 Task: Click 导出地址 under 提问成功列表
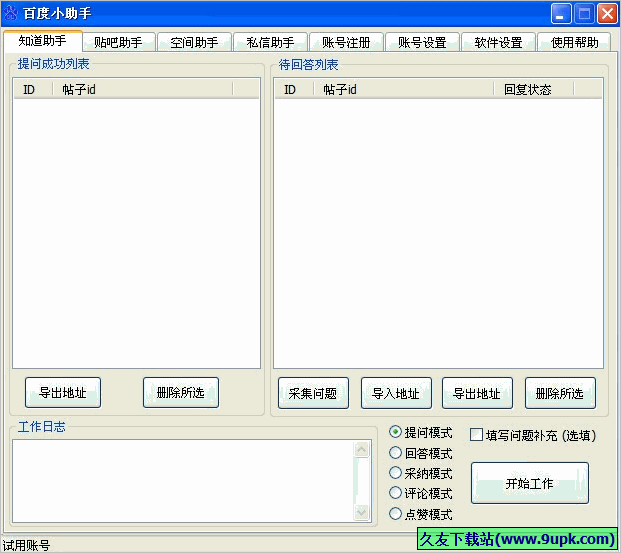[63, 393]
